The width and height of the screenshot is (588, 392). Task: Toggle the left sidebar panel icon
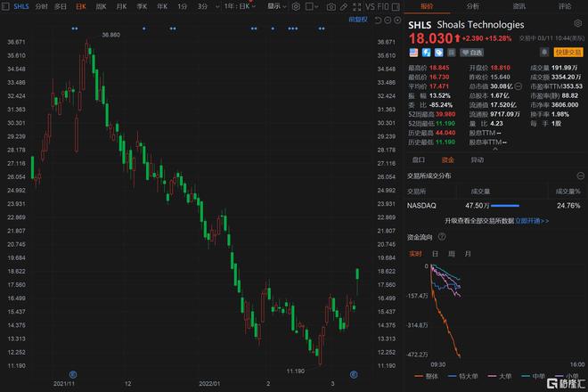pos(5,6)
